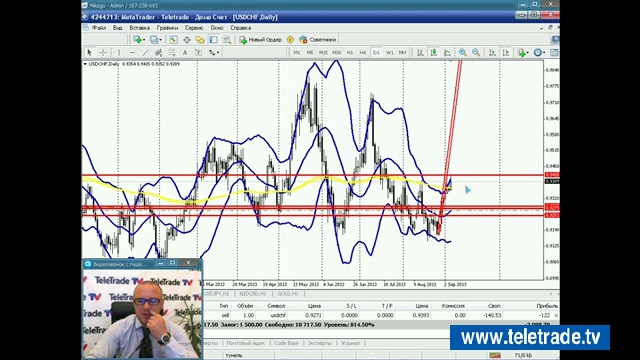Select the equidistant channel tool
The height and width of the screenshot is (360, 640).
(158, 52)
